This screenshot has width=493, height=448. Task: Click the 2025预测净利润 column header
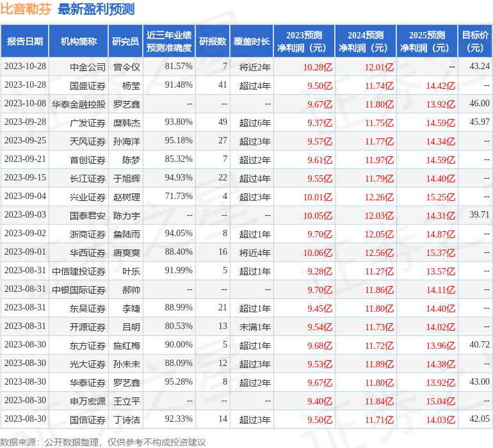pyautogui.click(x=427, y=41)
